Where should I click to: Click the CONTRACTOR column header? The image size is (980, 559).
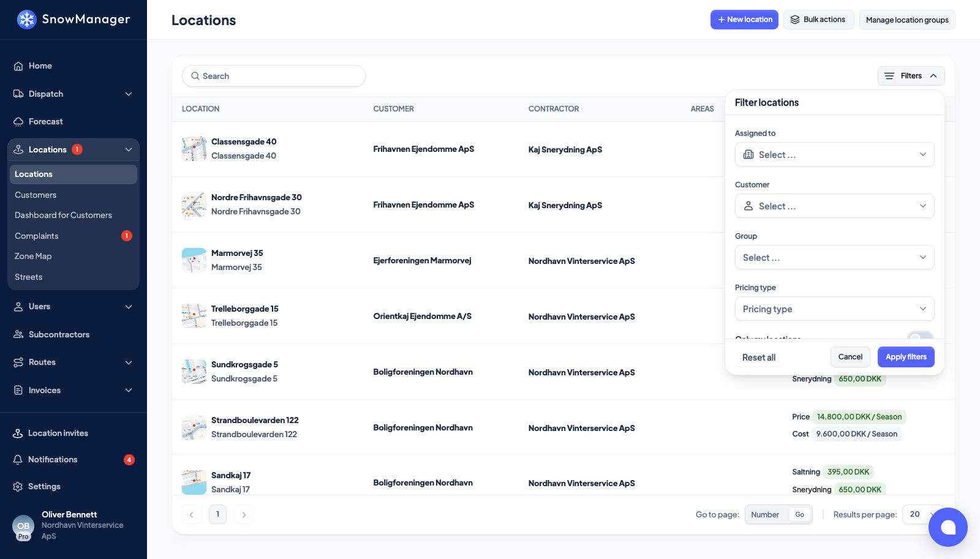coord(554,109)
